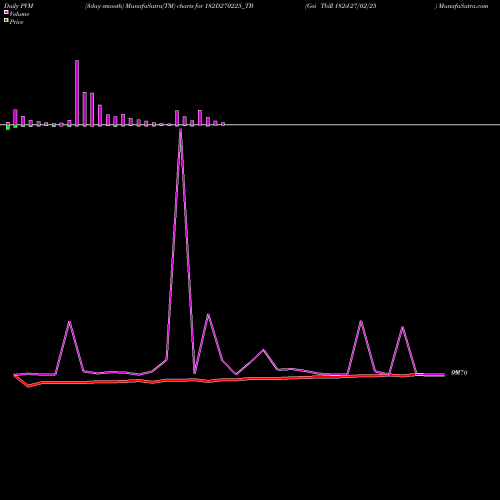Screen dimensions: 500x500
Task: Click the tallest magenta volume bar
Action: 77,93
